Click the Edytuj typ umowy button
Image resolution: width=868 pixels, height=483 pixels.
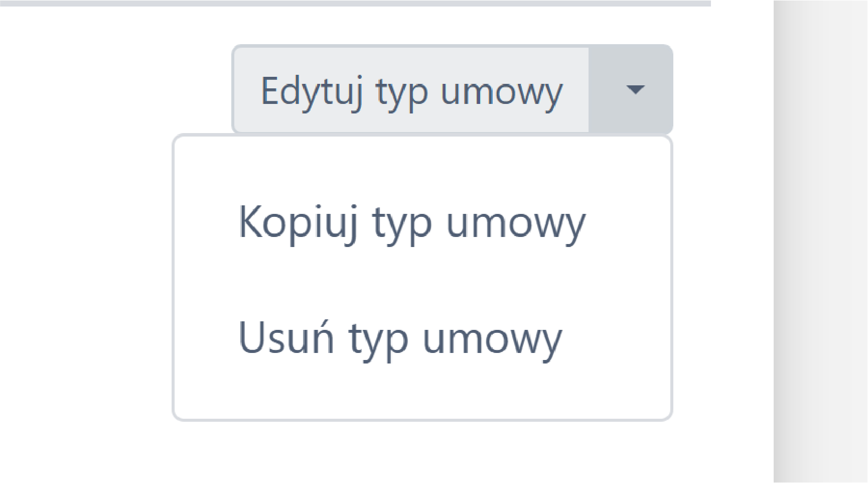click(x=410, y=90)
